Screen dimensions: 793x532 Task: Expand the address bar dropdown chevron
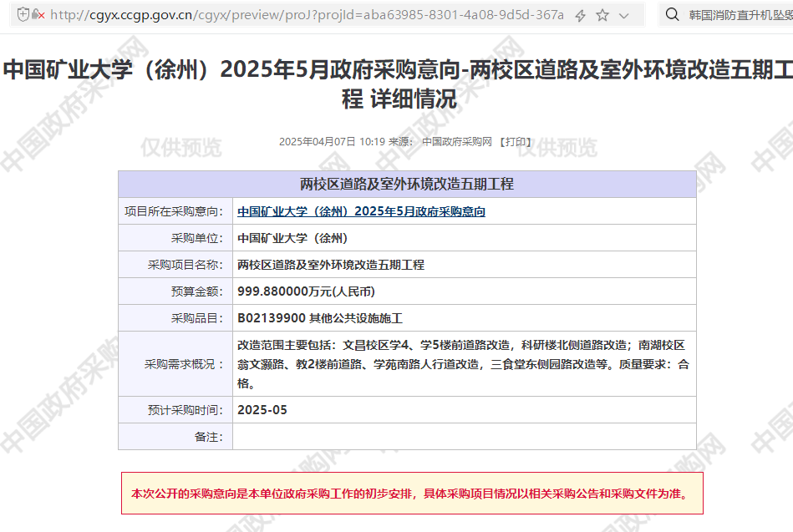(624, 16)
